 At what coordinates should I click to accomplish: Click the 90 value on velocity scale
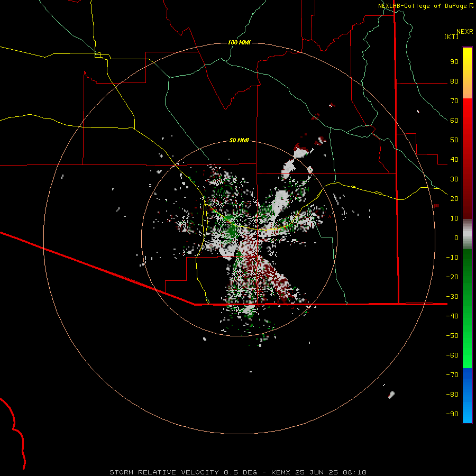coord(454,62)
